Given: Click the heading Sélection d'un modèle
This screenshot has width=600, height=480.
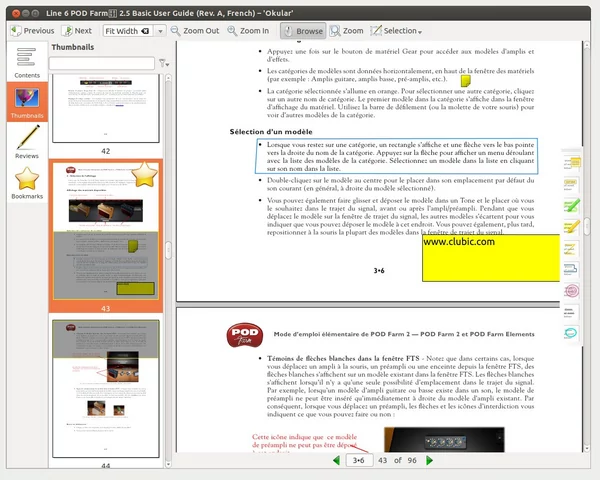Looking at the screenshot, I should pyautogui.click(x=271, y=132).
